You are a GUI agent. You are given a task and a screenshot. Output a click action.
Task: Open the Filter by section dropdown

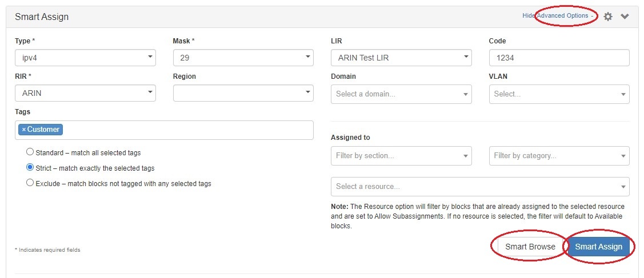401,155
